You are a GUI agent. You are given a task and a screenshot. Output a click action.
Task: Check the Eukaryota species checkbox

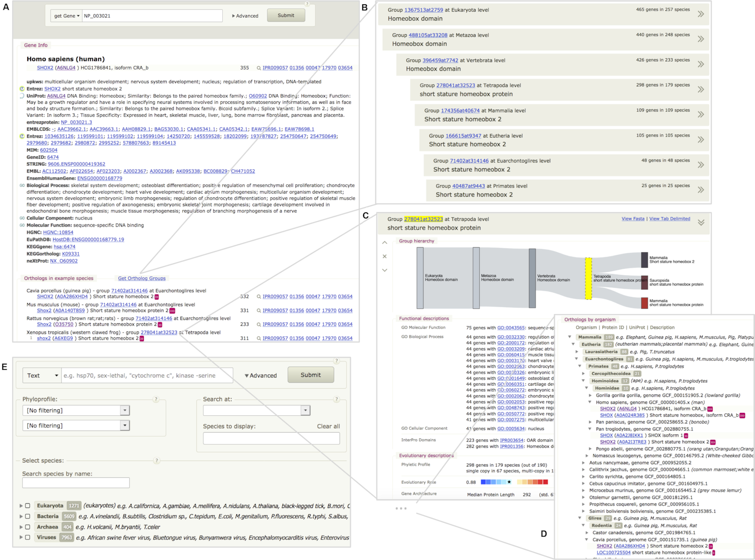click(x=27, y=506)
